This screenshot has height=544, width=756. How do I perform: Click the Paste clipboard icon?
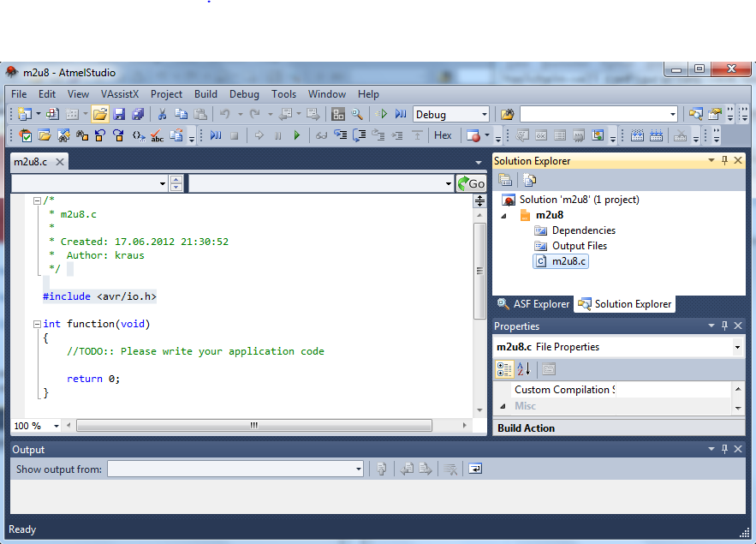[200, 114]
